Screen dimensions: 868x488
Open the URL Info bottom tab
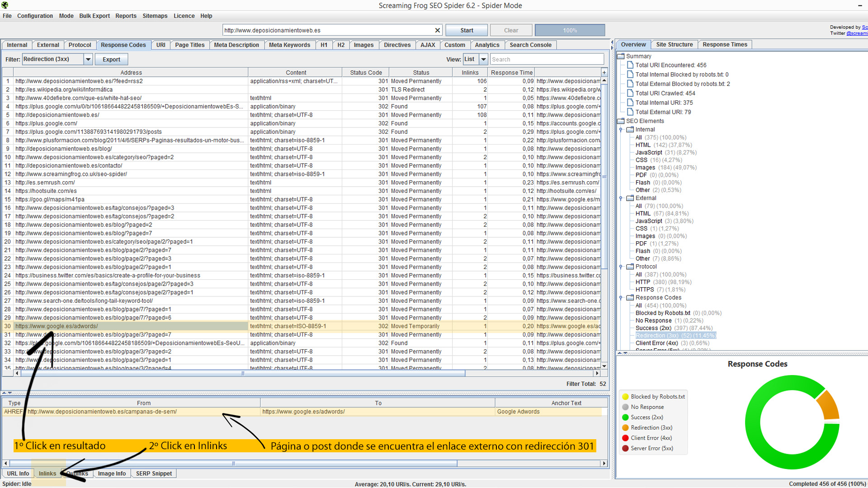point(18,474)
